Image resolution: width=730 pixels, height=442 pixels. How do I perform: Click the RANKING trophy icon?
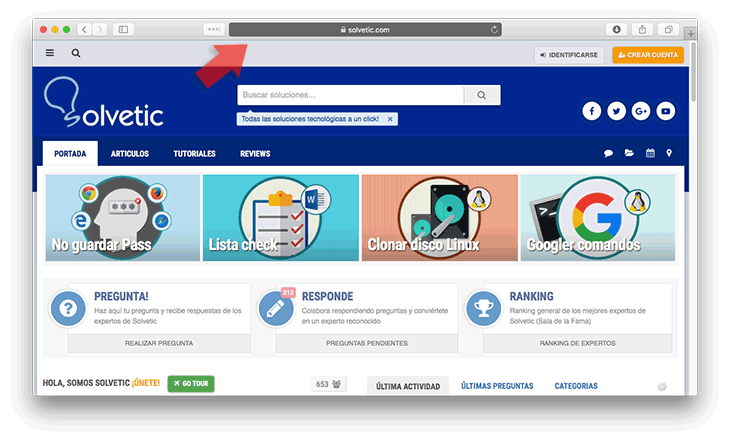coord(483,308)
